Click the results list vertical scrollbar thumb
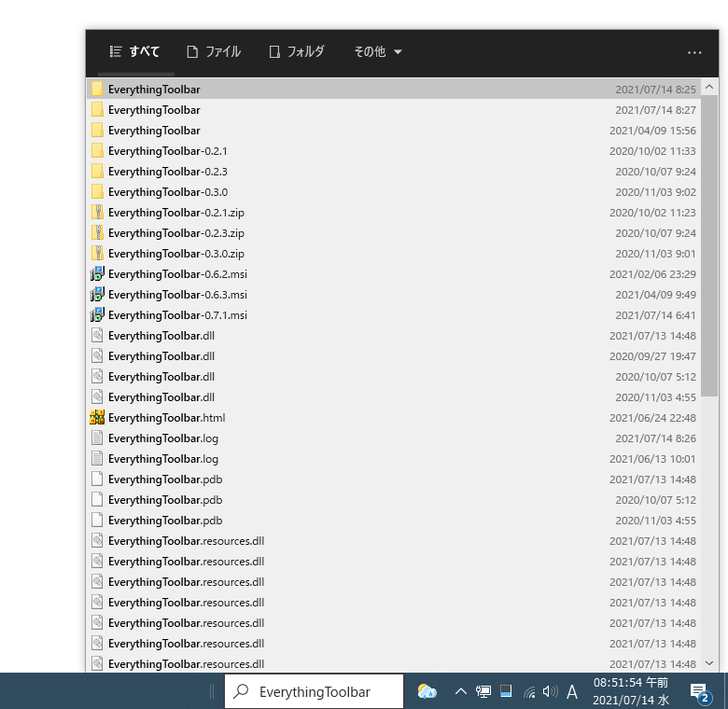This screenshot has height=709, width=728. [709, 246]
